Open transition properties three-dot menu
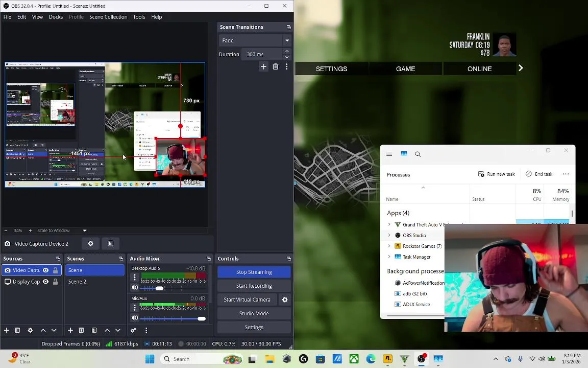The height and width of the screenshot is (368, 588). tap(286, 66)
